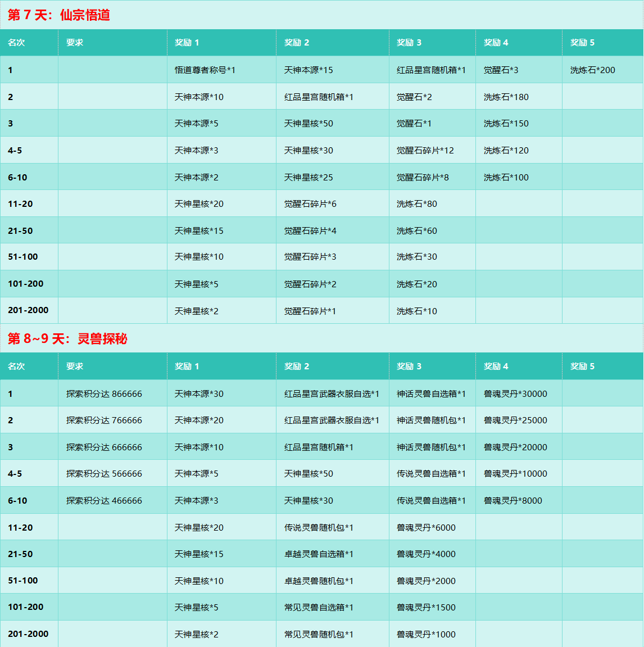Select the cell 洗炼石*120
Image resolution: width=644 pixels, height=647 pixels.
click(x=519, y=150)
